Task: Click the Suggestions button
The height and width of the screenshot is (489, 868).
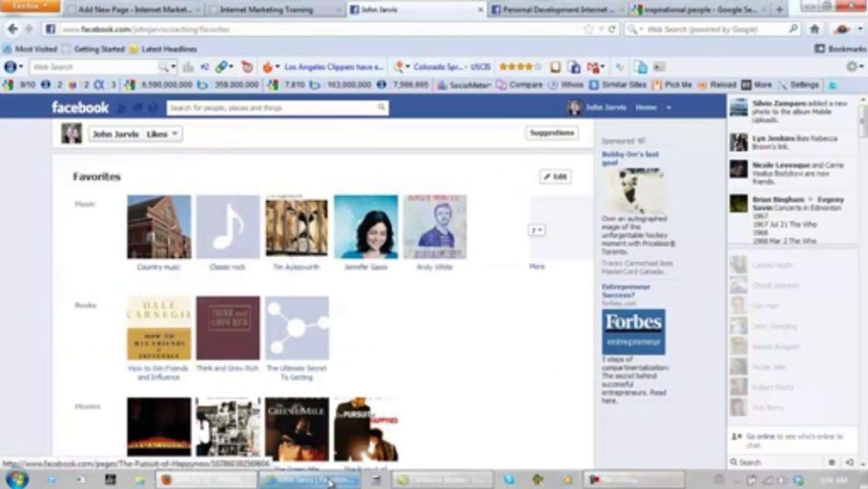Action: 551,133
